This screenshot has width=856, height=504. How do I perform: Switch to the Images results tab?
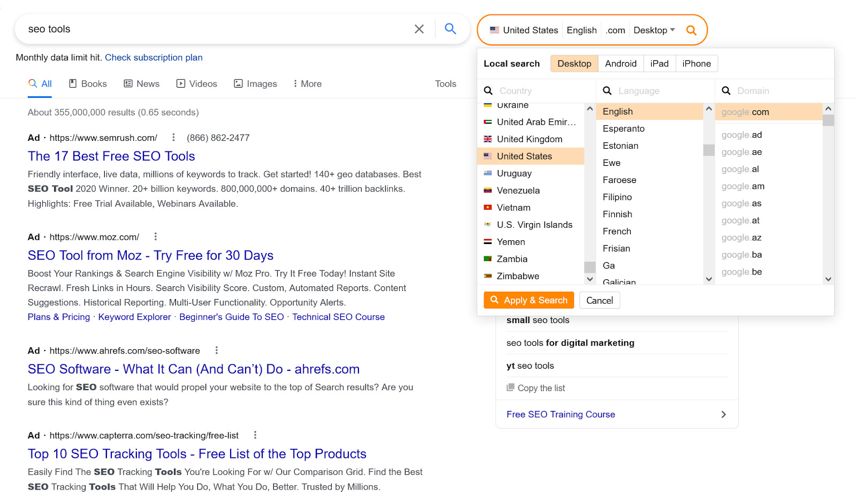(255, 83)
